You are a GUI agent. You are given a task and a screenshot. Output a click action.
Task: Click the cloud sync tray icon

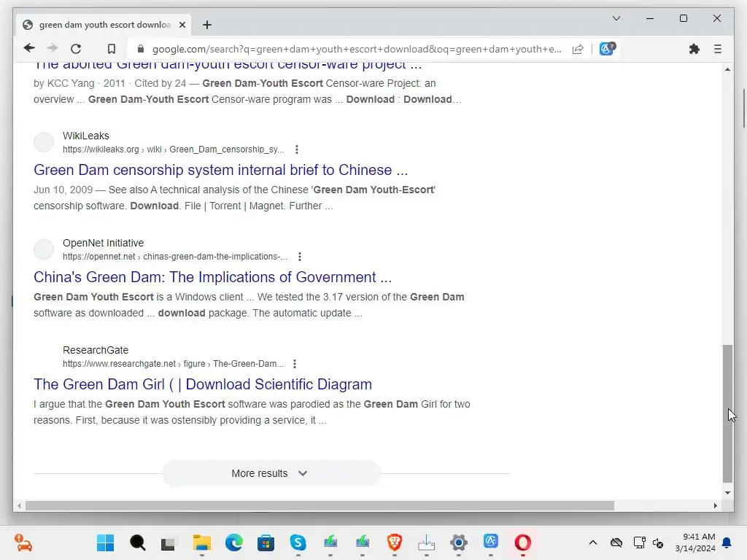click(616, 542)
